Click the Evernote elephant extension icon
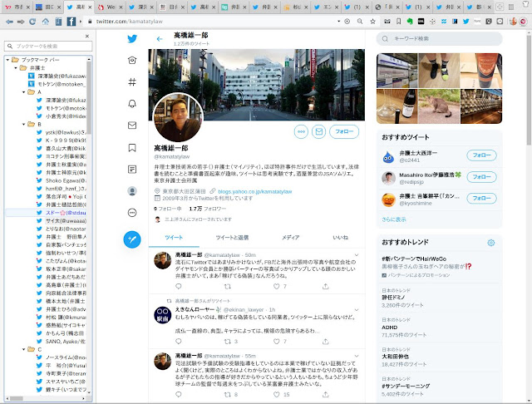 pos(410,22)
